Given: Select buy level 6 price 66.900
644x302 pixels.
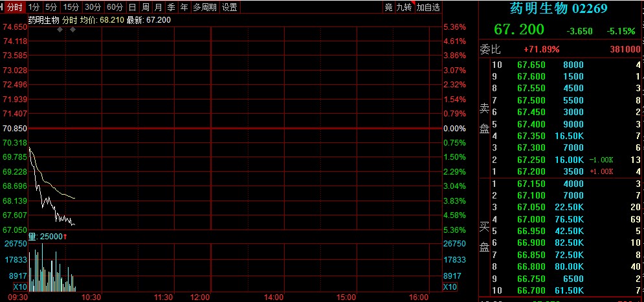Looking at the screenshot, I should pos(531,243).
